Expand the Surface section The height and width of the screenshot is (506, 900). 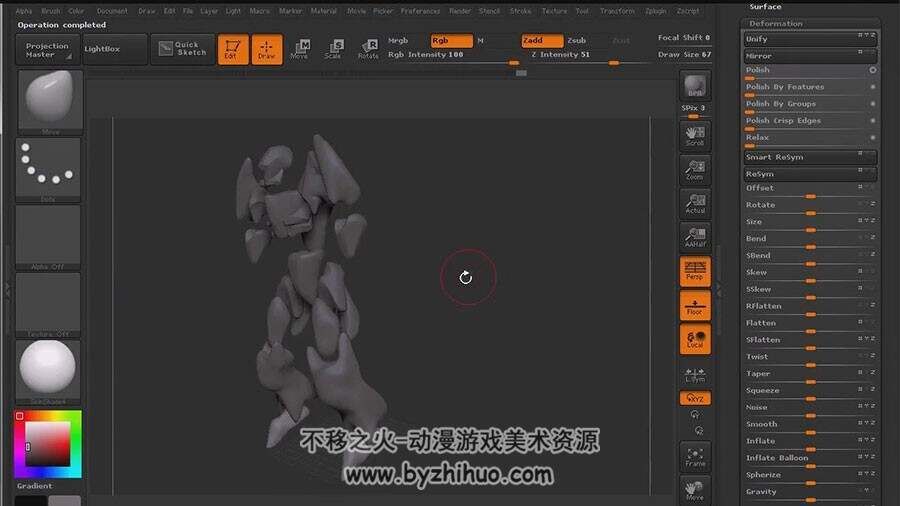pyautogui.click(x=765, y=7)
